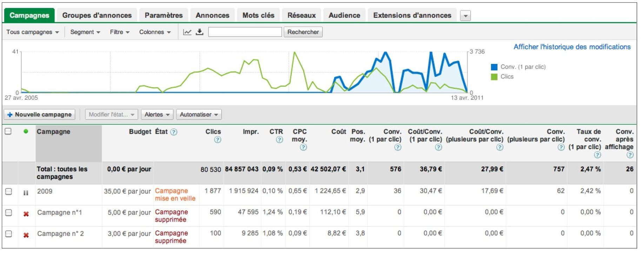This screenshot has width=644, height=255.
Task: Click help icon under CPC moy. header
Action: pos(303,147)
